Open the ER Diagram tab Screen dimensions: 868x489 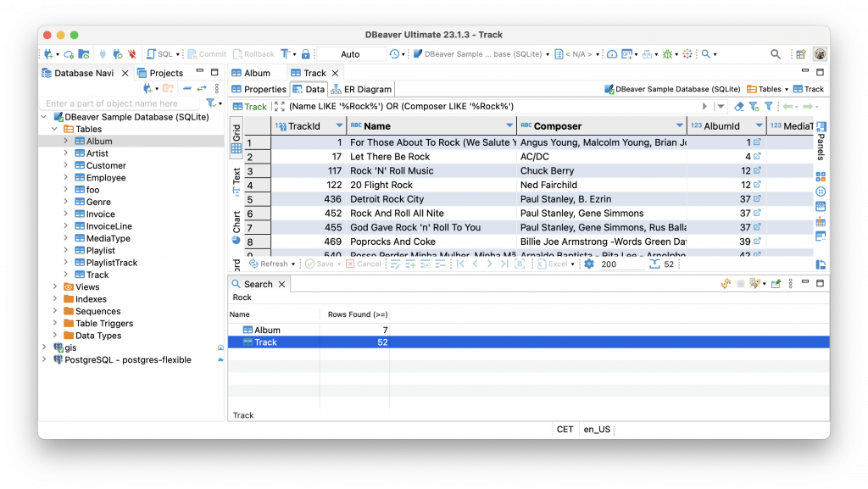coord(361,89)
